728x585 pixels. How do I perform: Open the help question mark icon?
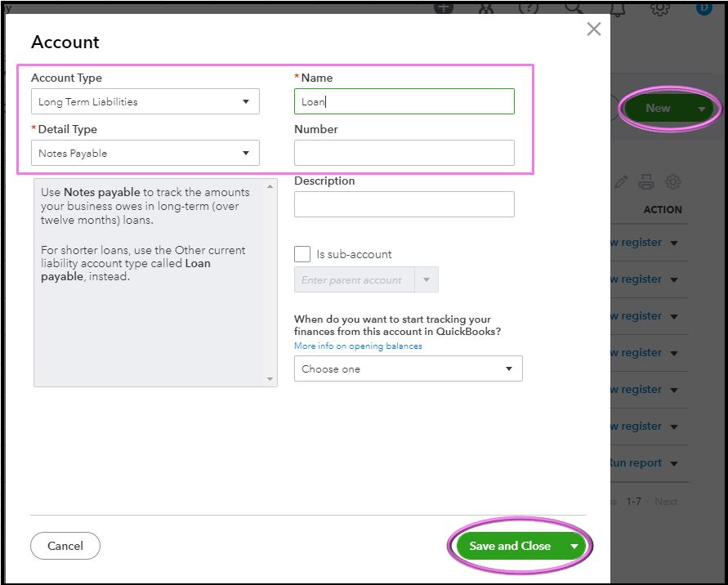pos(529,7)
